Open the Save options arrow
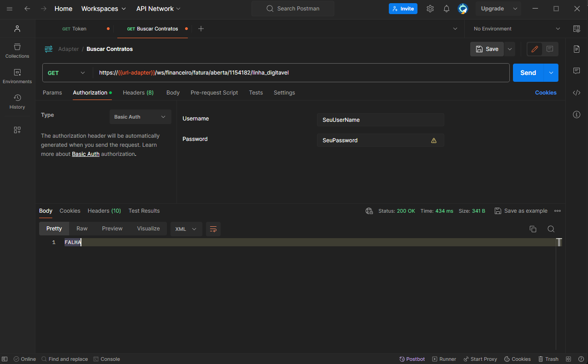The width and height of the screenshot is (588, 364). click(510, 49)
